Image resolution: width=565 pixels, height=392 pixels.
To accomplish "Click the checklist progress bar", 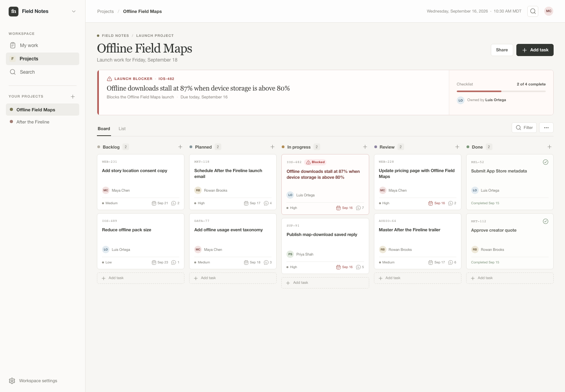I will (501, 91).
